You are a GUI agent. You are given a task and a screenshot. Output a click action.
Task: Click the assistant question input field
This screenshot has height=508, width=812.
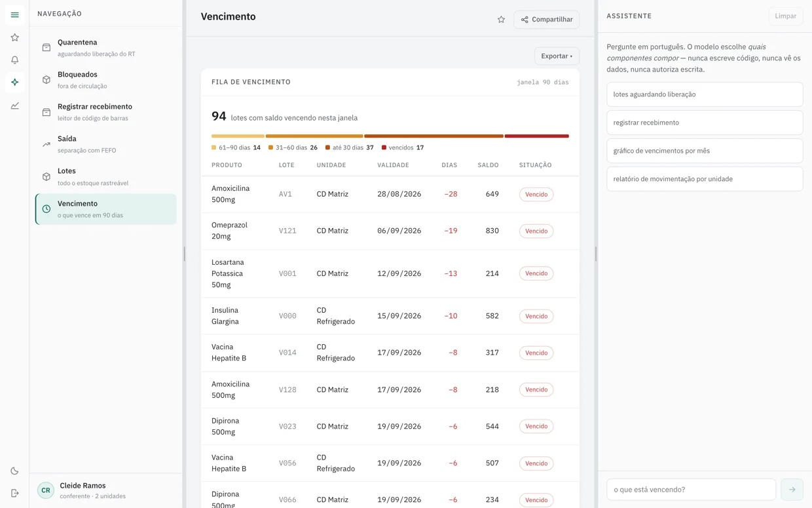691,490
